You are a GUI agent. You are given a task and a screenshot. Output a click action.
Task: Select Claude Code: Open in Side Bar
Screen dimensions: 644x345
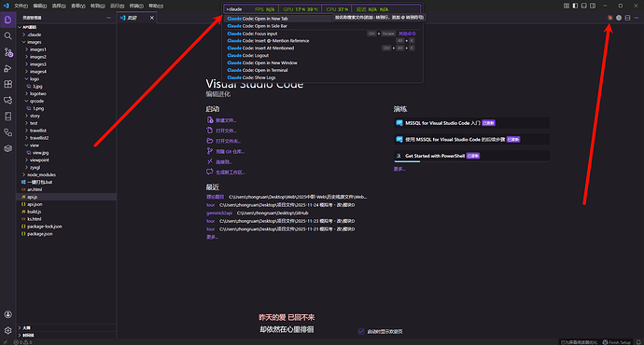[x=323, y=26]
